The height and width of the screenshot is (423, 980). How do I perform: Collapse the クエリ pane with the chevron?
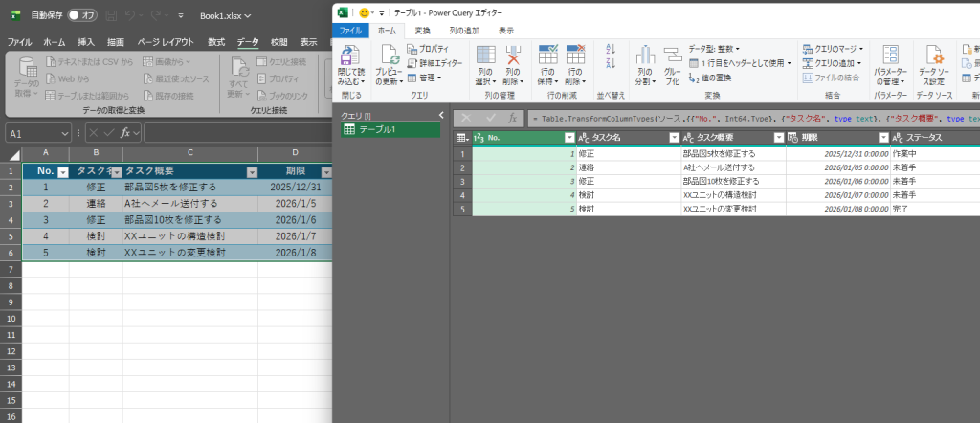click(441, 115)
